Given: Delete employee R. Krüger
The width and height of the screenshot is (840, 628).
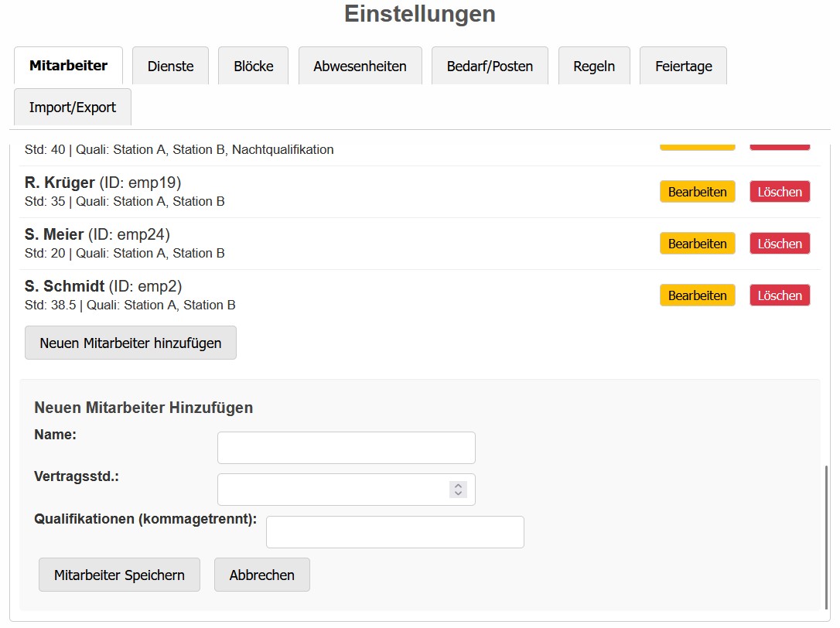Looking at the screenshot, I should [779, 192].
